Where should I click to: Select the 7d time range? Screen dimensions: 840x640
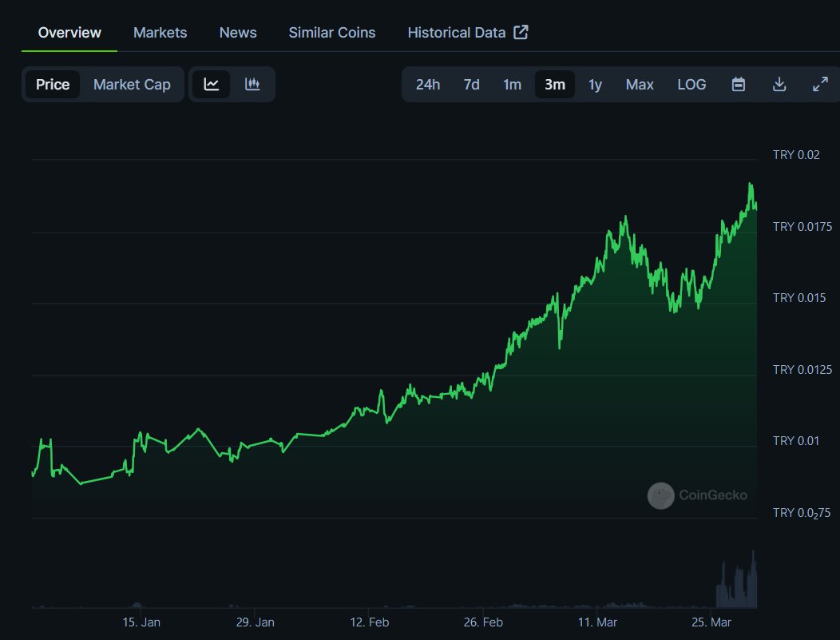tap(471, 84)
